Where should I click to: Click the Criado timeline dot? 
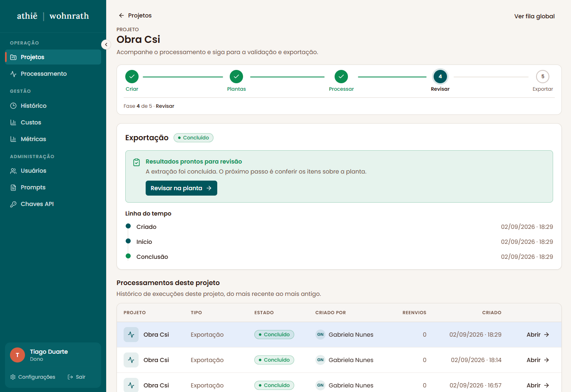pyautogui.click(x=128, y=226)
